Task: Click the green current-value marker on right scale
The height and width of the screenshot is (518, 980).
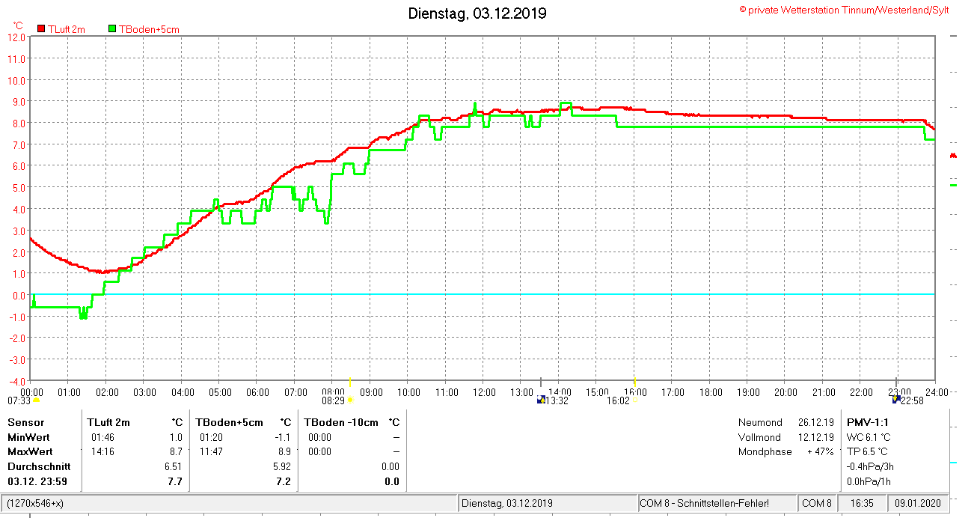Action: [953, 185]
